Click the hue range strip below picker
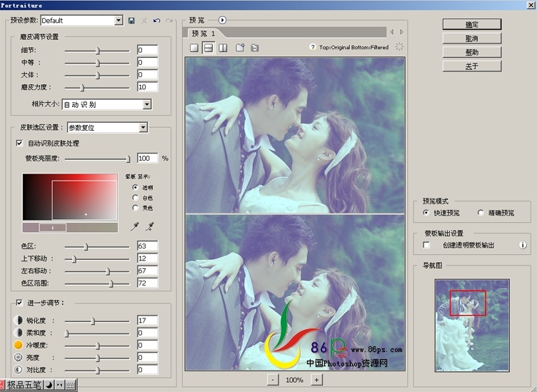Image resolution: width=537 pixels, height=392 pixels. pyautogui.click(x=70, y=228)
